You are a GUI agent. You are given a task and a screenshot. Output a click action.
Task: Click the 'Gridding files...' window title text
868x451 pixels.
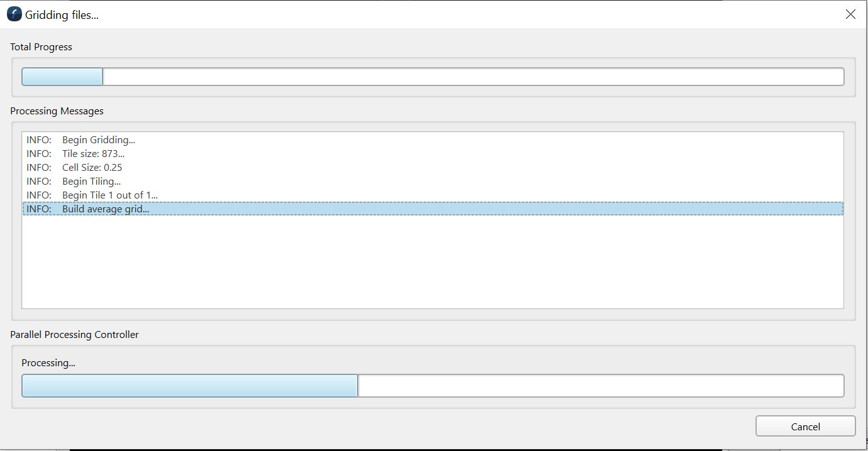[x=62, y=15]
